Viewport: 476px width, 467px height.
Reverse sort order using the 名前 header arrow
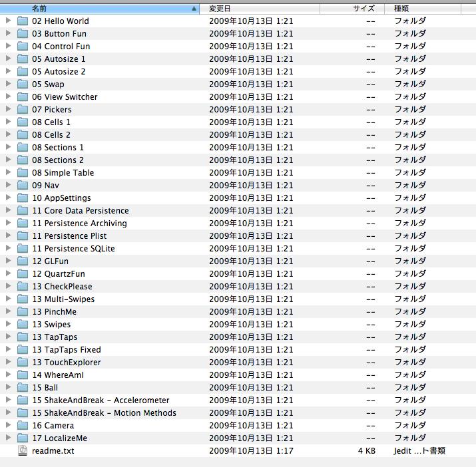pos(194,9)
